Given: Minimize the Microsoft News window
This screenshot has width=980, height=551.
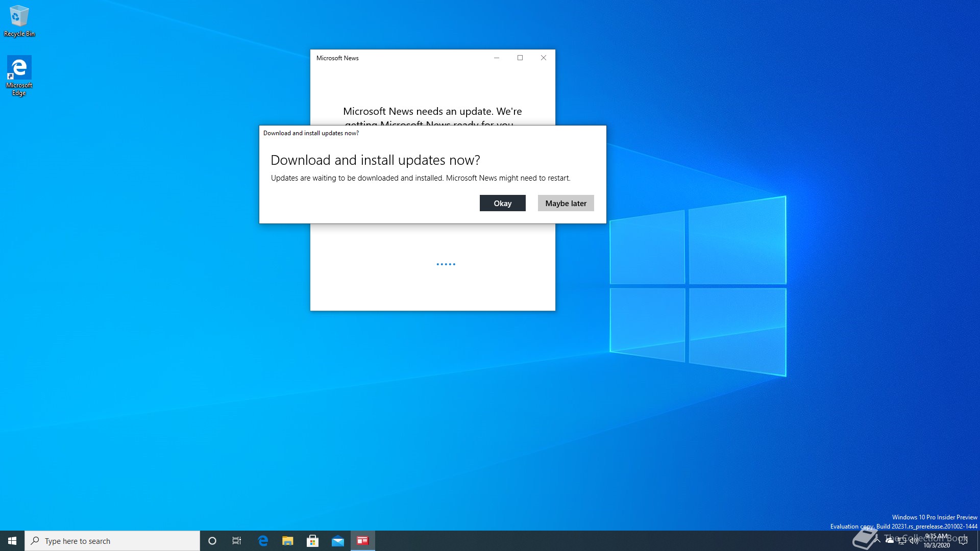Looking at the screenshot, I should tap(496, 58).
